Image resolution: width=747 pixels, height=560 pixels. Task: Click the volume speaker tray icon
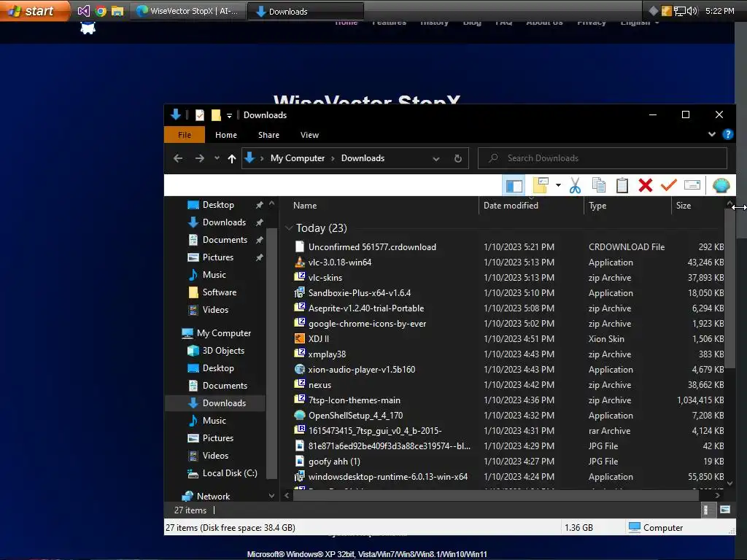coord(693,11)
